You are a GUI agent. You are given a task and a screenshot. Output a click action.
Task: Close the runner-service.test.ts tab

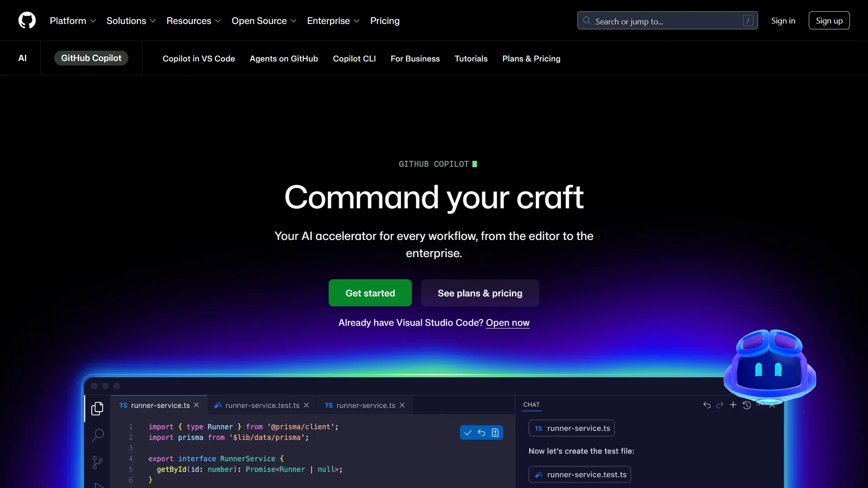(307, 405)
